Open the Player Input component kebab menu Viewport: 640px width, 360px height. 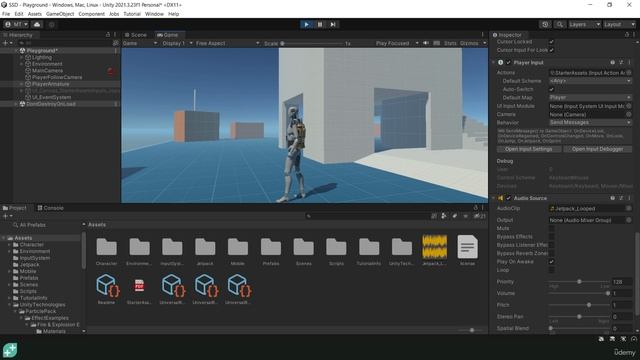click(x=629, y=62)
